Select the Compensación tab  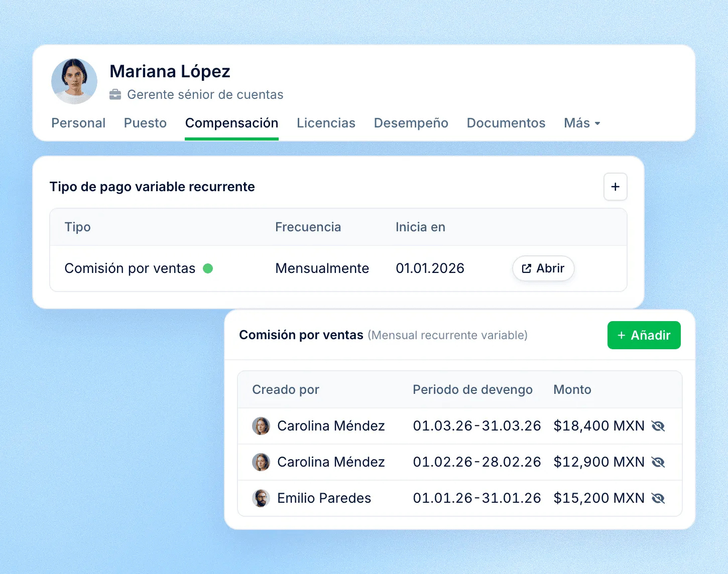(231, 123)
